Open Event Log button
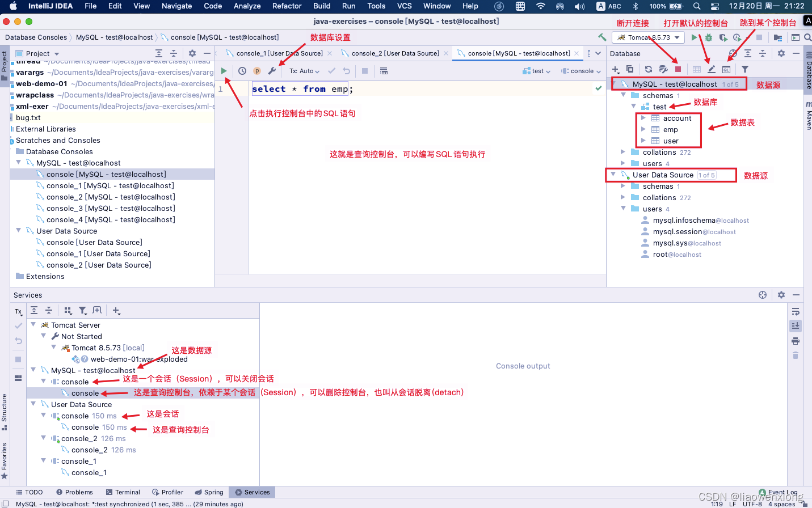812x508 pixels. (778, 492)
